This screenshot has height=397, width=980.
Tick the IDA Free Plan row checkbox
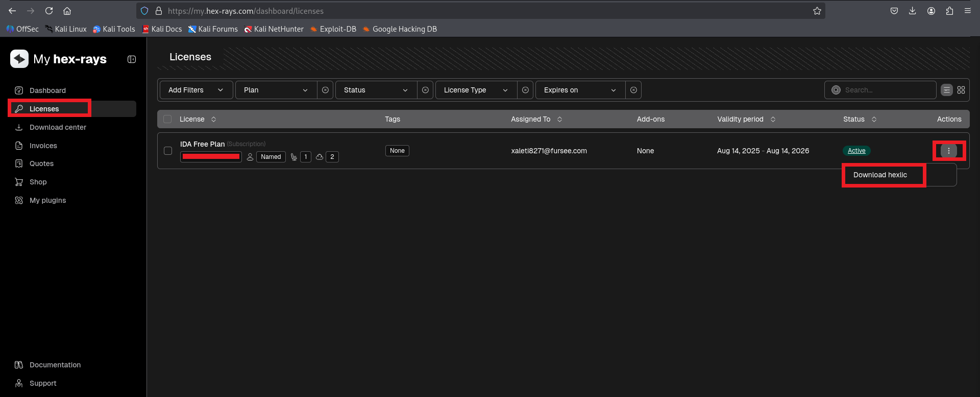168,151
